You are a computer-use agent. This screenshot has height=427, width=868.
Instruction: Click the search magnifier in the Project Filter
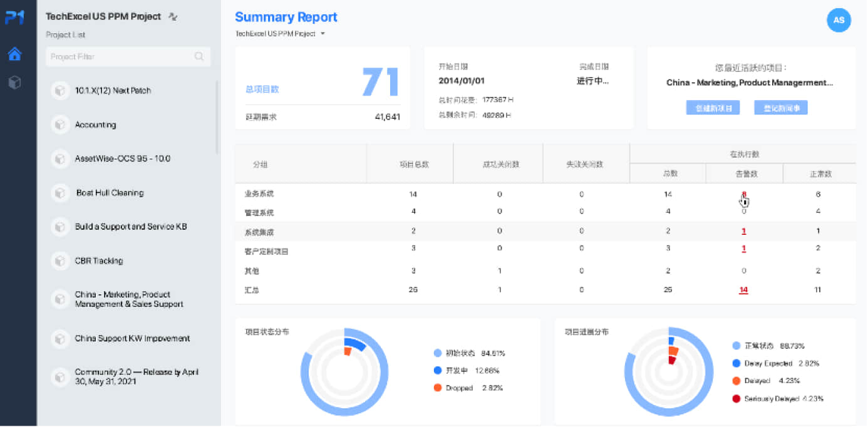199,56
